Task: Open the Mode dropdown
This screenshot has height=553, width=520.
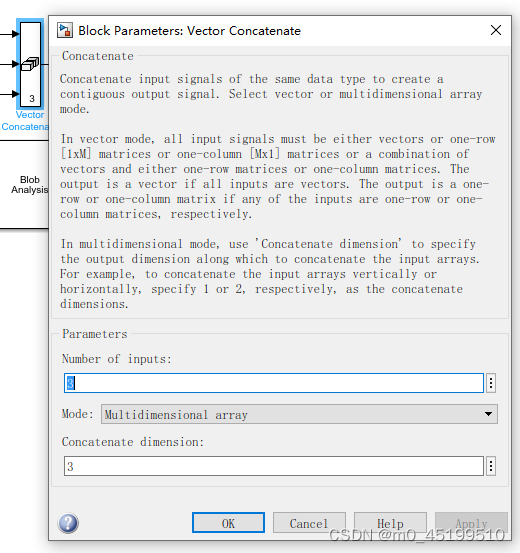Action: [x=299, y=414]
